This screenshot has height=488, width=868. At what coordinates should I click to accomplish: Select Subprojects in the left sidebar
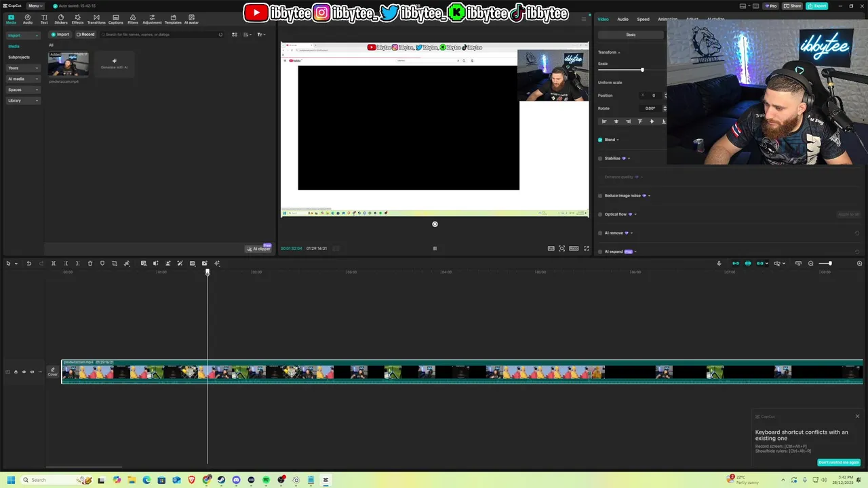(19, 57)
